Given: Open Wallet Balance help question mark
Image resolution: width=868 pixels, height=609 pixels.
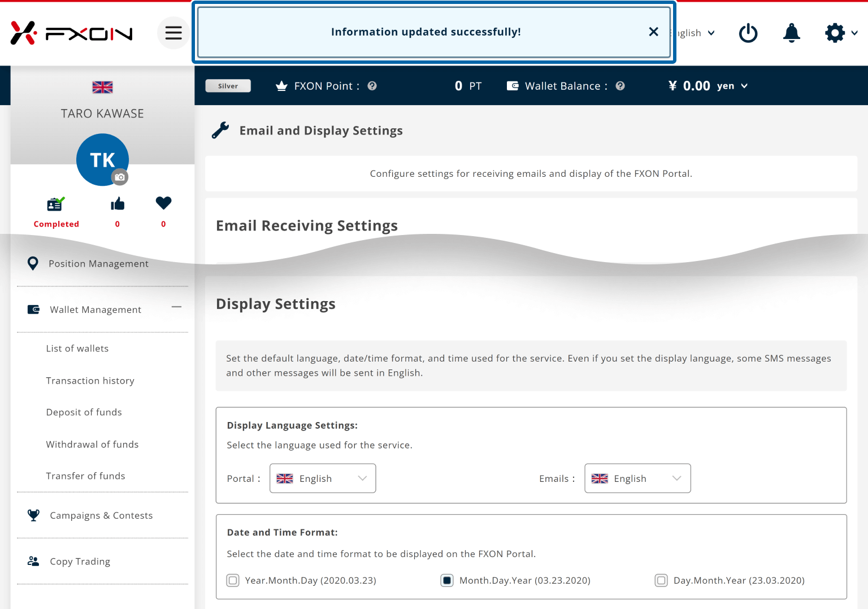Looking at the screenshot, I should pos(620,86).
